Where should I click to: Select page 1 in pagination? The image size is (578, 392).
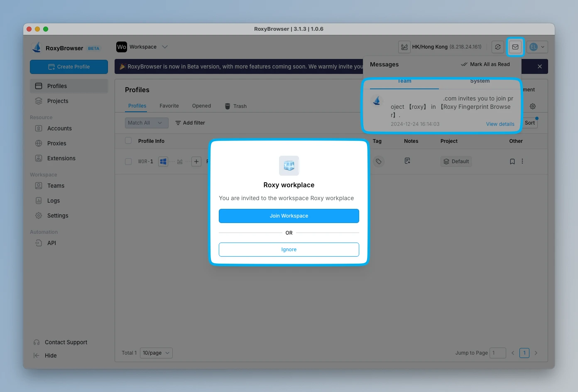(x=524, y=353)
